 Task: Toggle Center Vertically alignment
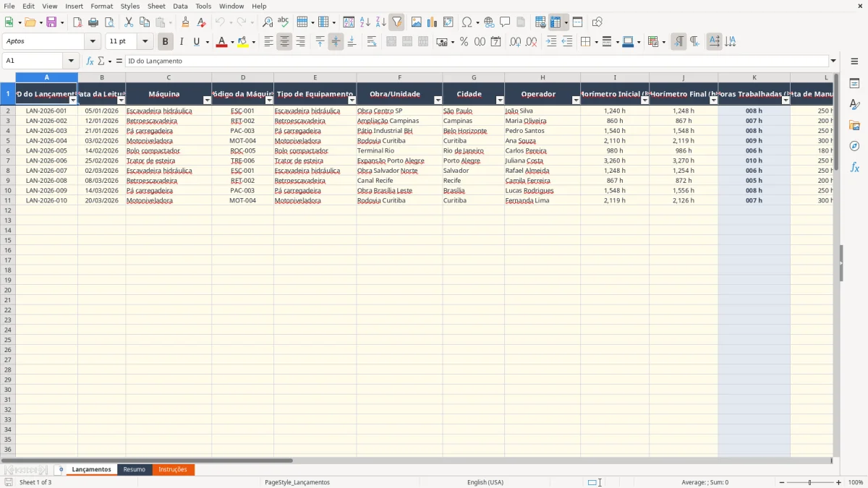click(x=336, y=42)
